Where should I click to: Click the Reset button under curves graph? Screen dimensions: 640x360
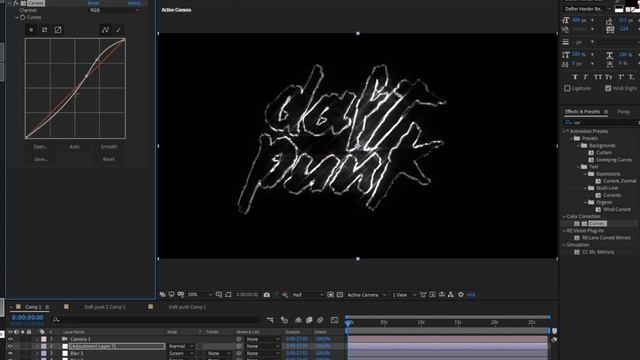(x=109, y=159)
